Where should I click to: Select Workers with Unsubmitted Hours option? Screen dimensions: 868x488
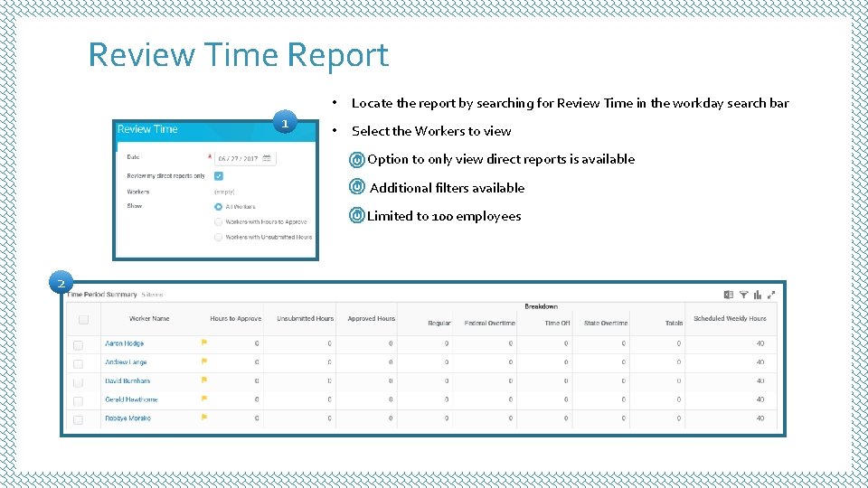218,238
